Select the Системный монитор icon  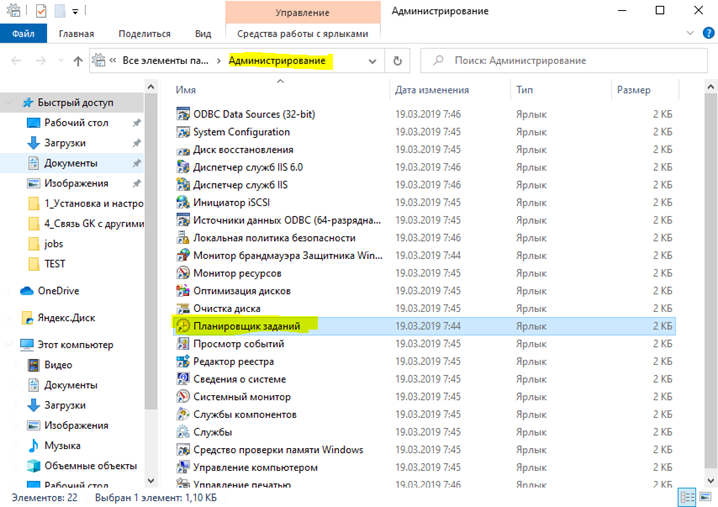tap(183, 397)
